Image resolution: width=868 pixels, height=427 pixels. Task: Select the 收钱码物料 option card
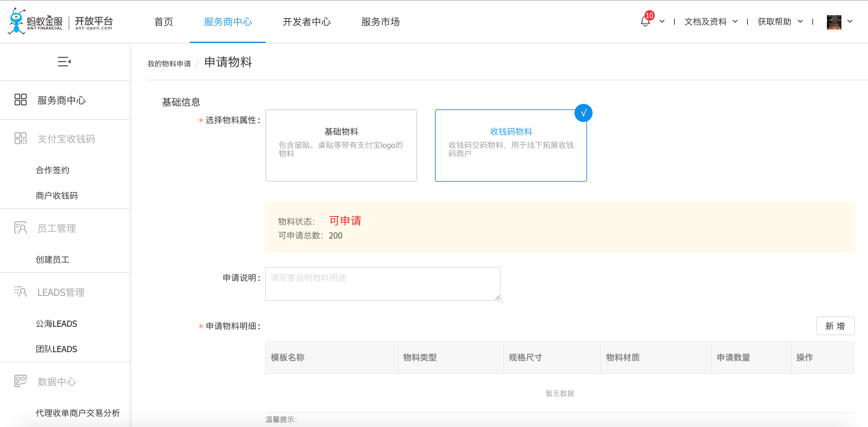pyautogui.click(x=510, y=146)
